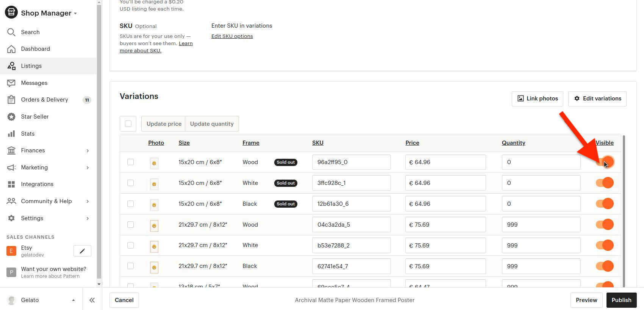
Task: Click the Search magnifier icon in sidebar
Action: (x=11, y=32)
